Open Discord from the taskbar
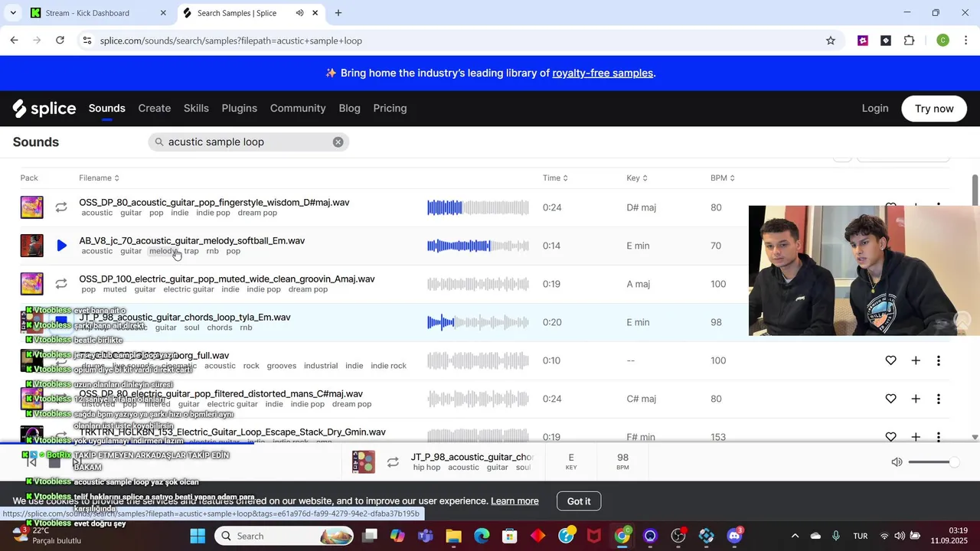 tap(735, 536)
